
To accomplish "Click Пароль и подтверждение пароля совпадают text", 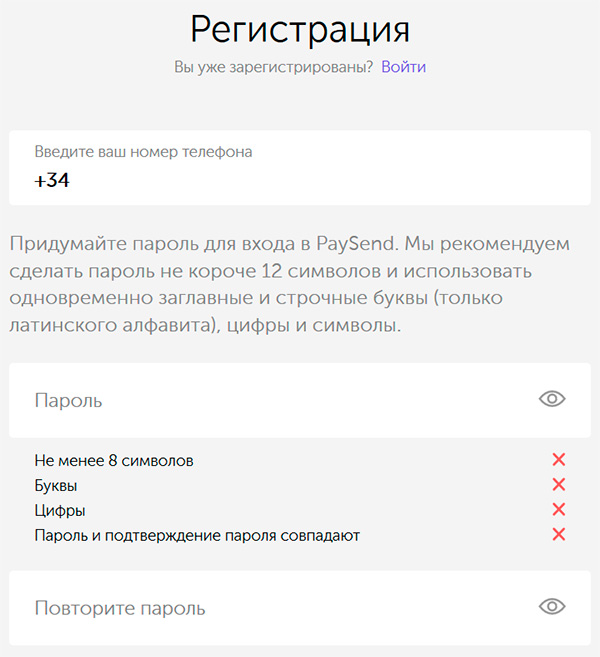I will click(x=197, y=536).
